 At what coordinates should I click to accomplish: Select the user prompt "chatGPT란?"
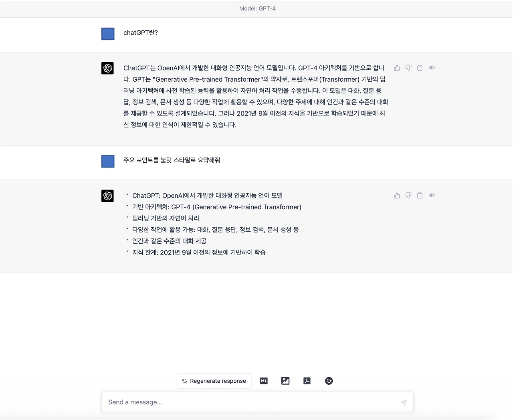141,32
